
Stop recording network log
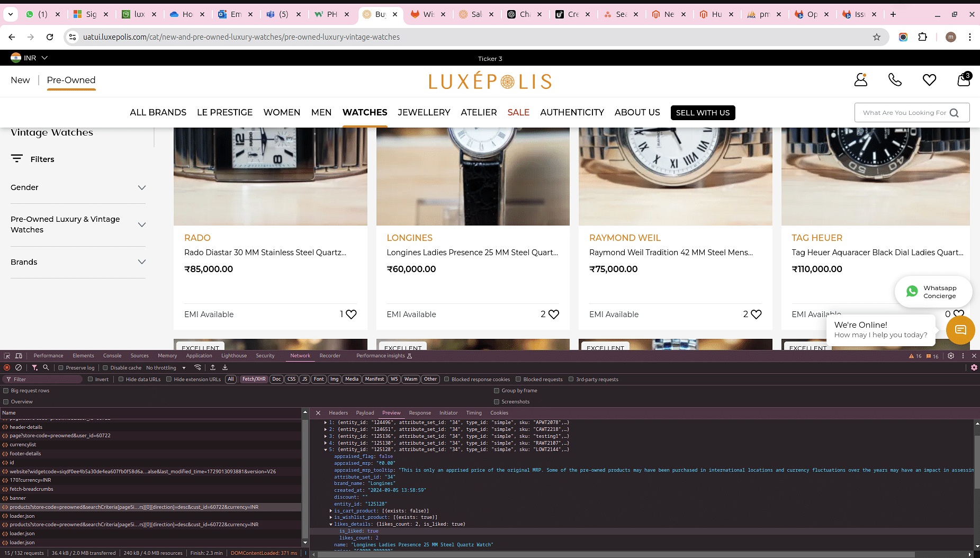coord(7,367)
